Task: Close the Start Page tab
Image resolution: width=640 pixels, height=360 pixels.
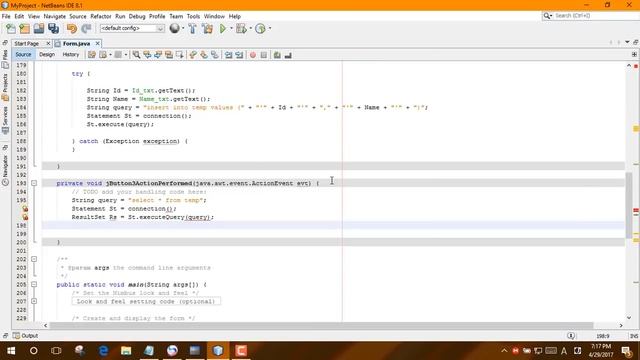Action: pyautogui.click(x=48, y=43)
